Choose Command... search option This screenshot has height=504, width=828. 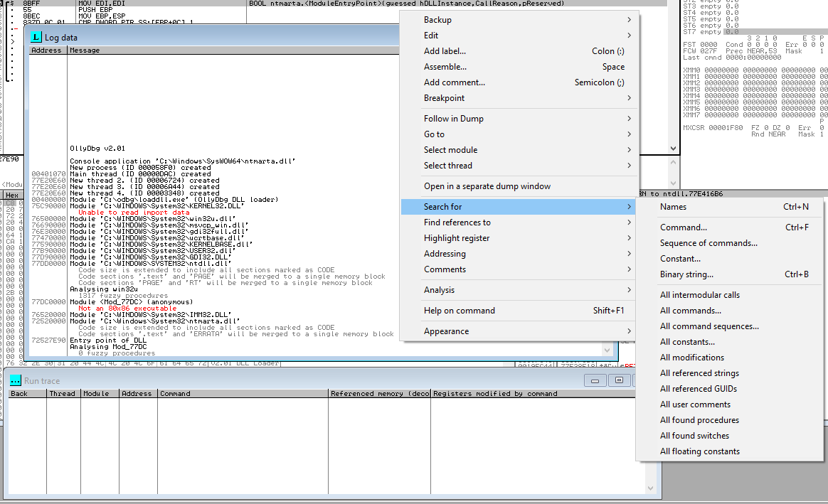[730, 227]
